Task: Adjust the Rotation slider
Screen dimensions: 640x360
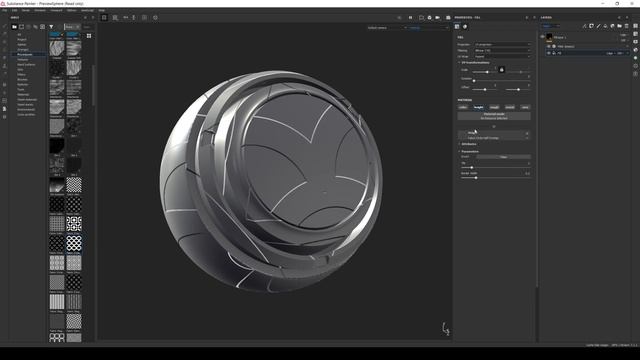Action: click(501, 81)
